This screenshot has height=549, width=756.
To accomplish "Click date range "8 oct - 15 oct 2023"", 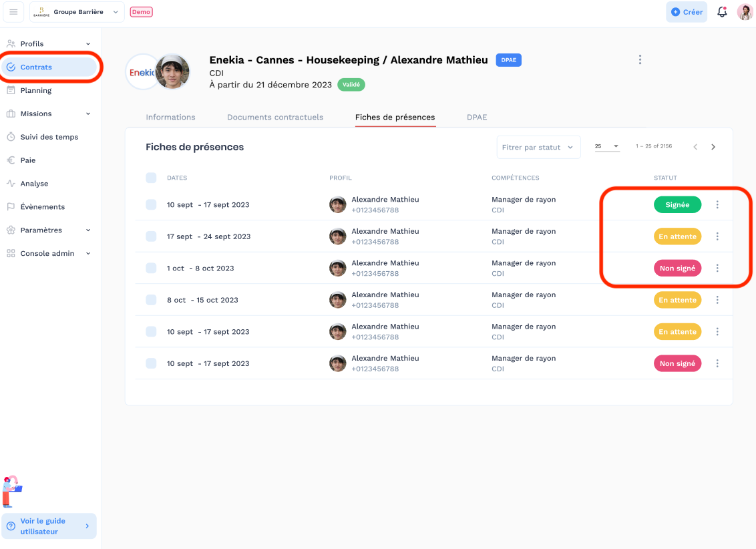I will (x=202, y=301).
